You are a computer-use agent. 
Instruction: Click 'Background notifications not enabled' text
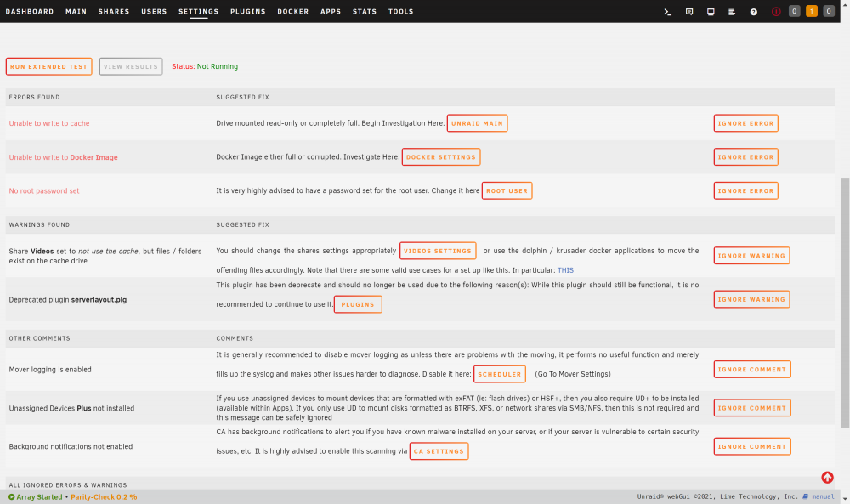coord(71,446)
